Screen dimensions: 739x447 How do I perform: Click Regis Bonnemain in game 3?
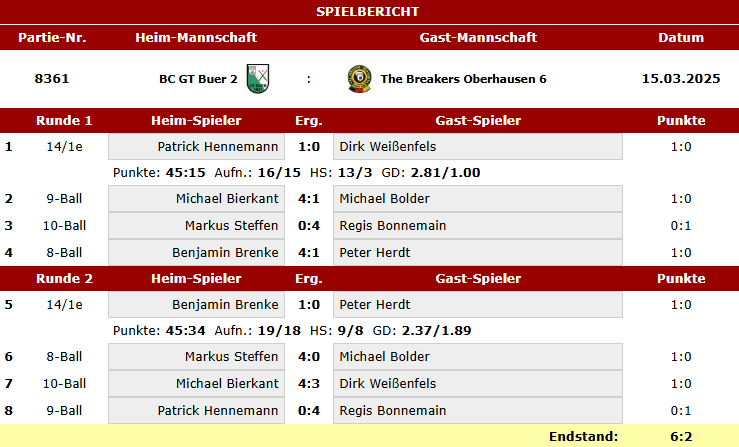pyautogui.click(x=478, y=225)
